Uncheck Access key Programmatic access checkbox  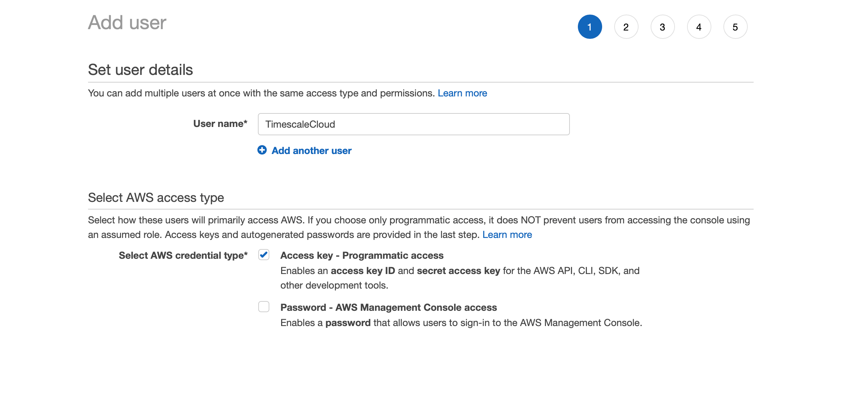[x=264, y=255]
